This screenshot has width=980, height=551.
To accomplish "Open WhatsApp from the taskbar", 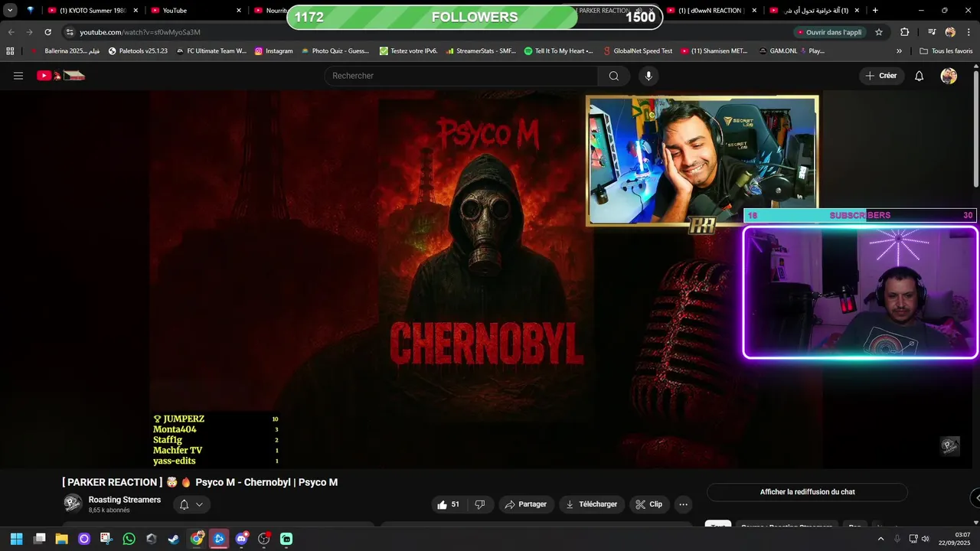I will (x=129, y=539).
